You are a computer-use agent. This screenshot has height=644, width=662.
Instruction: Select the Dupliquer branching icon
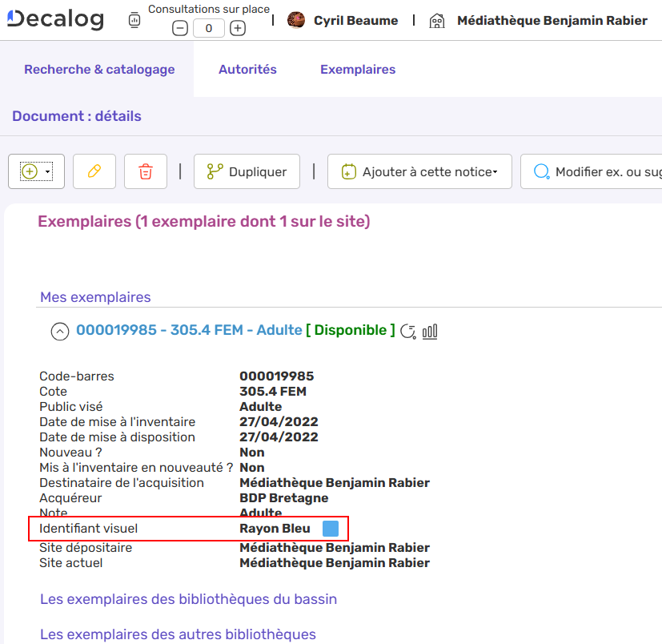[215, 171]
